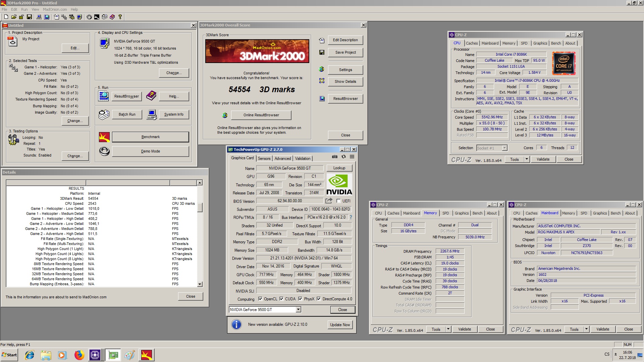Image resolution: width=644 pixels, height=362 pixels.
Task: Toggle the DirectCompute 4.0 checkbox
Action: point(319,299)
